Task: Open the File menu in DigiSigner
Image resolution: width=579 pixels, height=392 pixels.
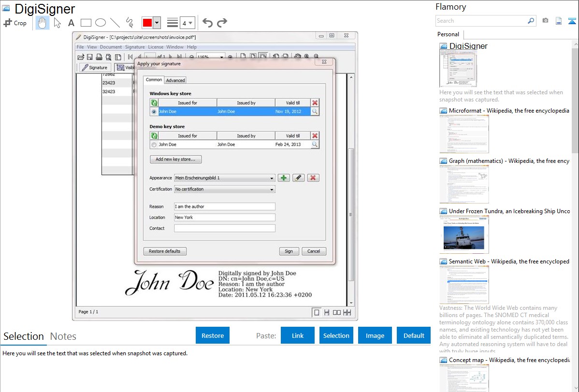Action: [80, 47]
